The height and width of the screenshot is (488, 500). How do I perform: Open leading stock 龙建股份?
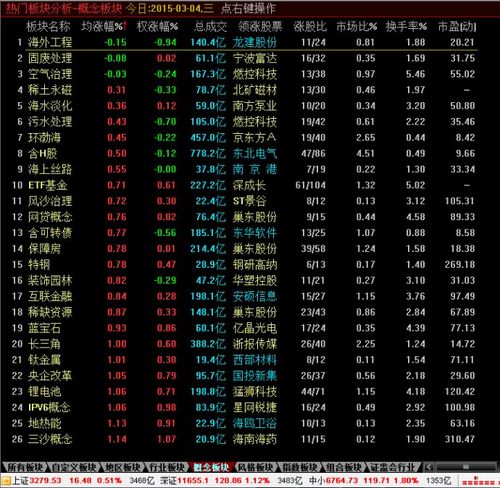click(x=255, y=42)
